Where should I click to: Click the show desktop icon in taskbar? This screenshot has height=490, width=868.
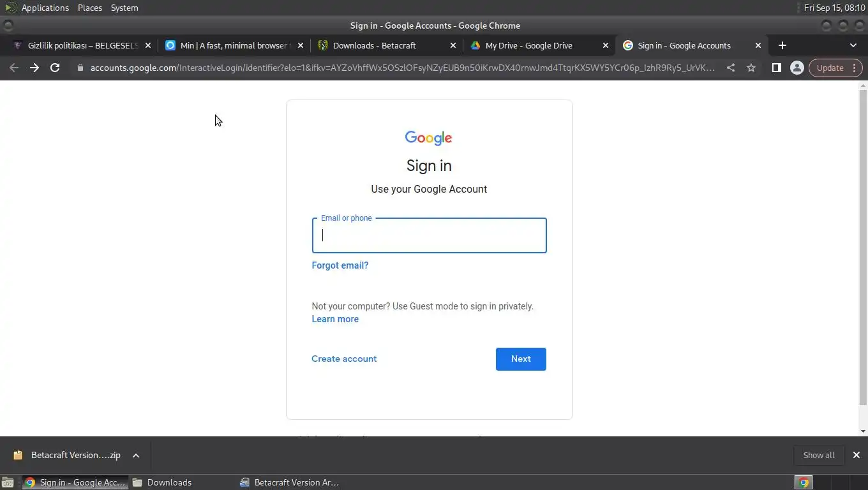pyautogui.click(x=8, y=482)
